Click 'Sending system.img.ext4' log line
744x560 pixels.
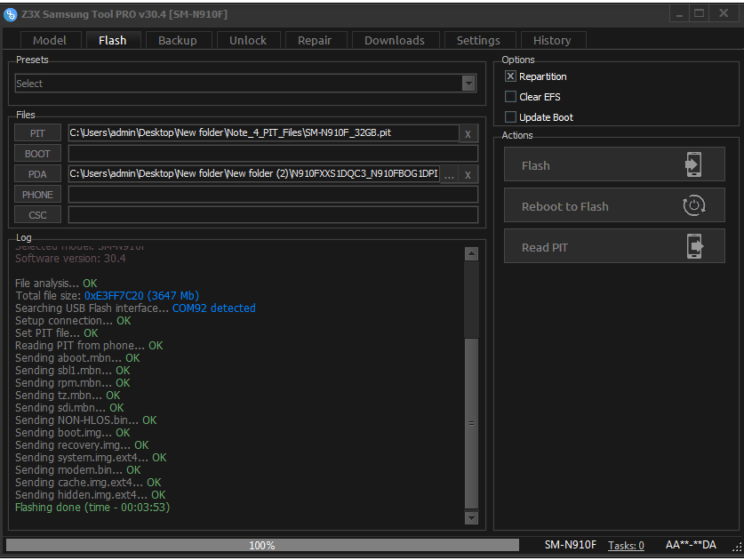coord(91,458)
